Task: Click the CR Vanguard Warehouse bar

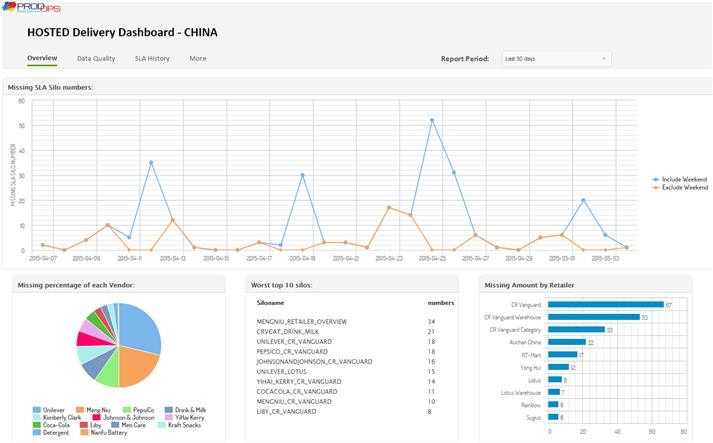Action: click(x=593, y=317)
